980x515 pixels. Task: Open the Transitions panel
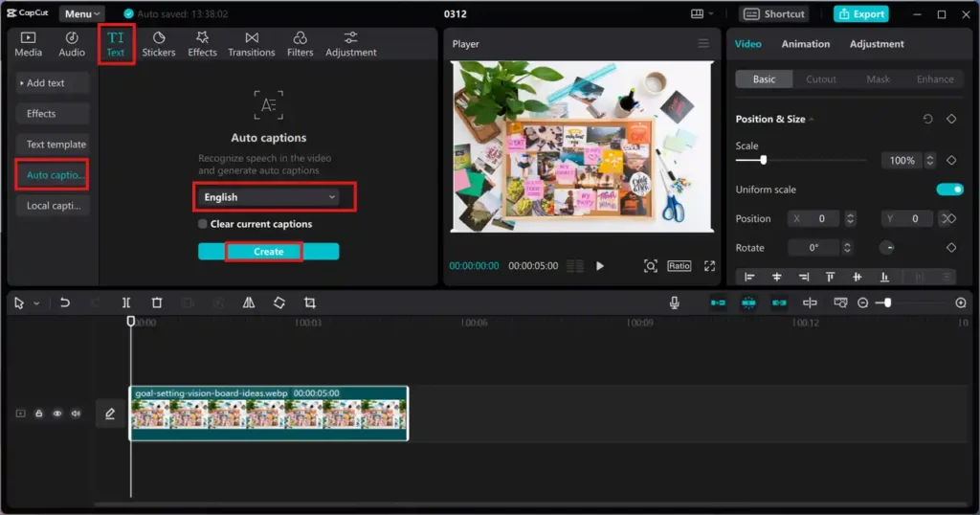pos(252,44)
